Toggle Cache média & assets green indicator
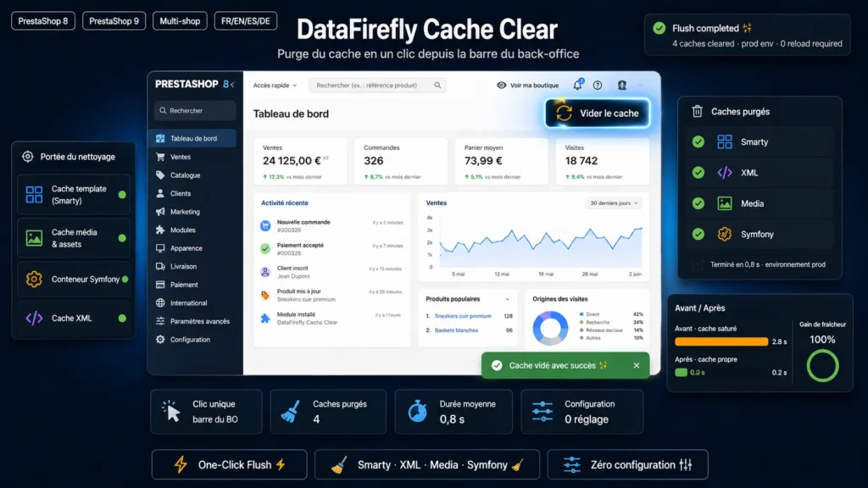This screenshot has width=868, height=488. (122, 238)
